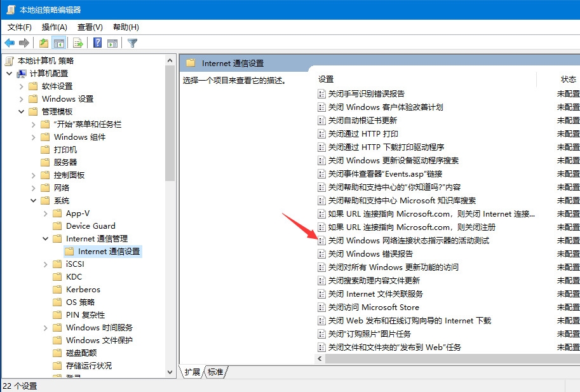This screenshot has width=580, height=392.
Task: Select the 关闭 Windows 网络连接状态指示器的活动测试 policy
Action: click(408, 241)
